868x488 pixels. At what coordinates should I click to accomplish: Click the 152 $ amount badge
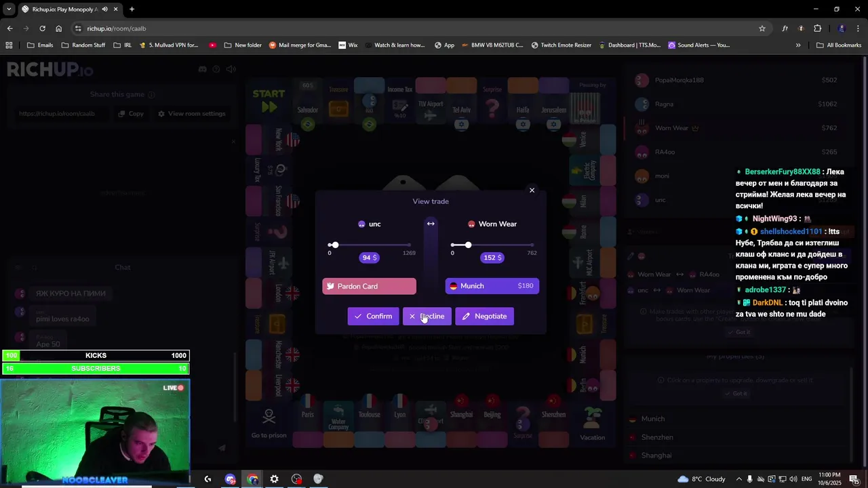[x=492, y=258]
